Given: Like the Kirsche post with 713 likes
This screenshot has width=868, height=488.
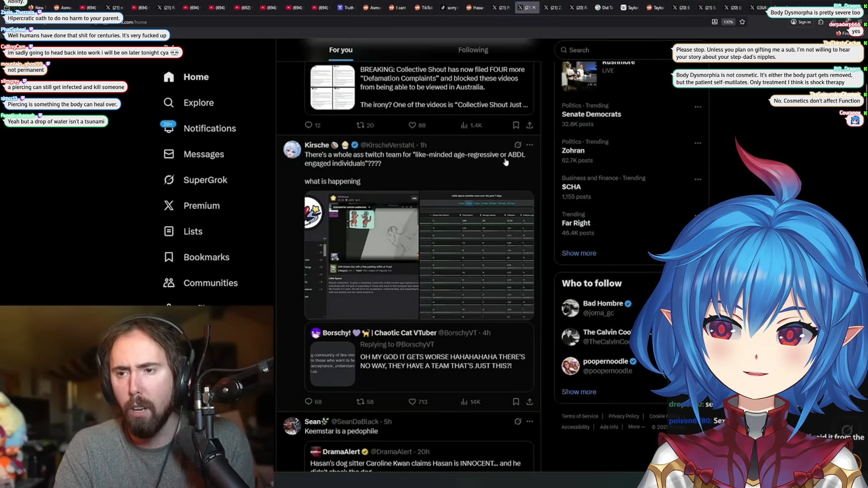Looking at the screenshot, I should coord(412,402).
